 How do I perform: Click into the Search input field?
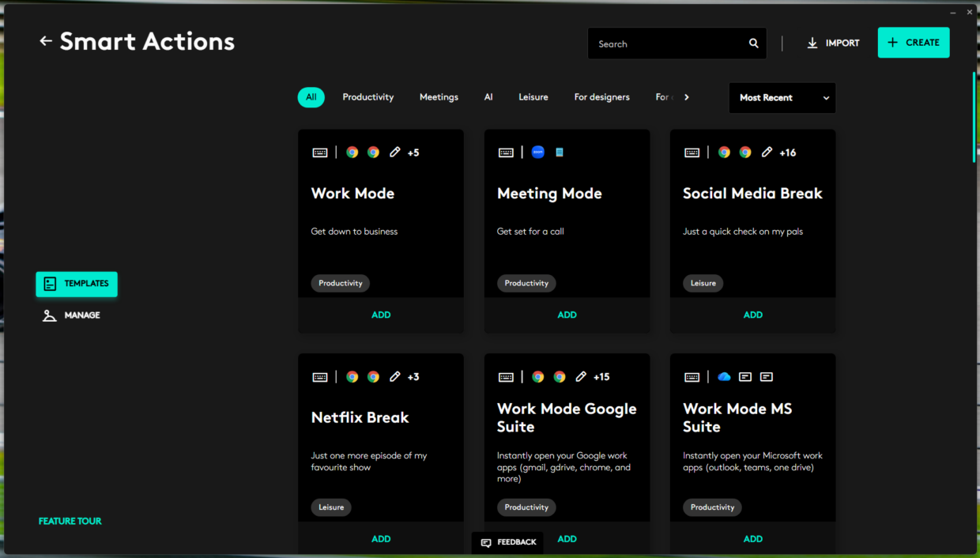(x=668, y=43)
